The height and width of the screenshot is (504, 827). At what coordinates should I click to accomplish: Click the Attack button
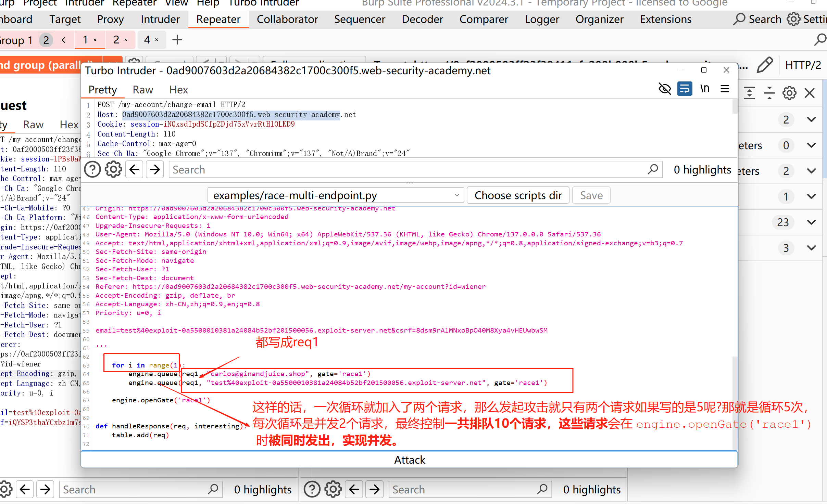pos(409,460)
